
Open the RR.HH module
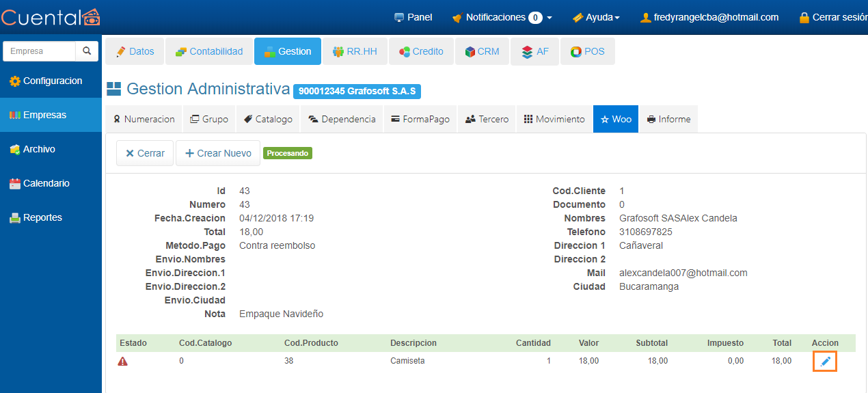(355, 51)
